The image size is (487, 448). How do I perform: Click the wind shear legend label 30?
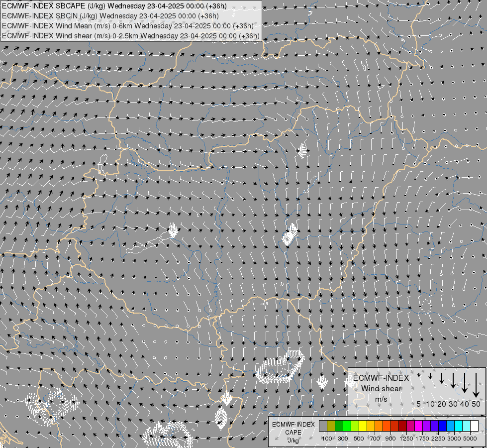[x=453, y=404]
